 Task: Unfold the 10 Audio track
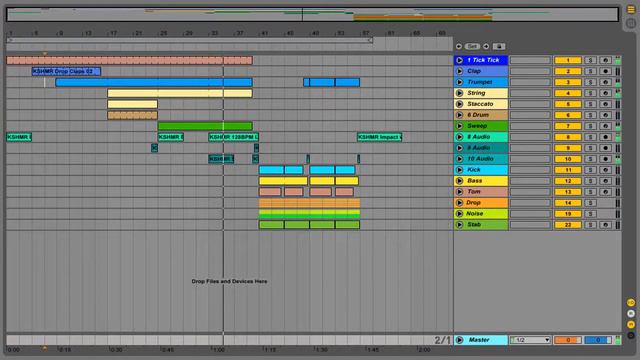point(459,159)
